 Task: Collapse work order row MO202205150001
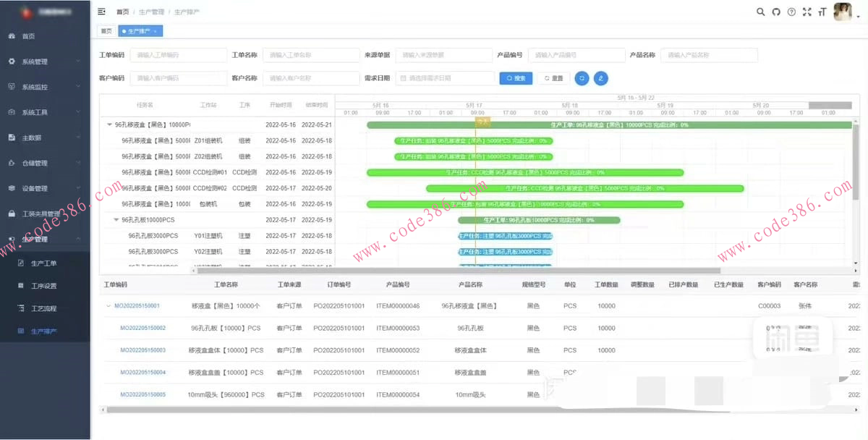pyautogui.click(x=108, y=306)
